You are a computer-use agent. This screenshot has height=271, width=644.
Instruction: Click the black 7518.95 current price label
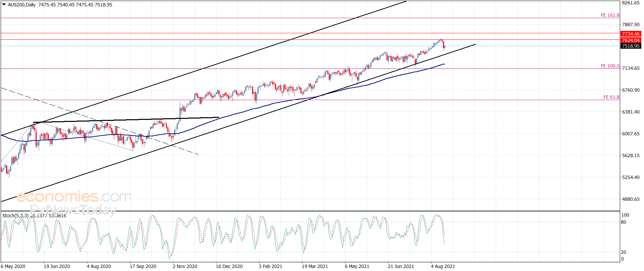[x=631, y=46]
